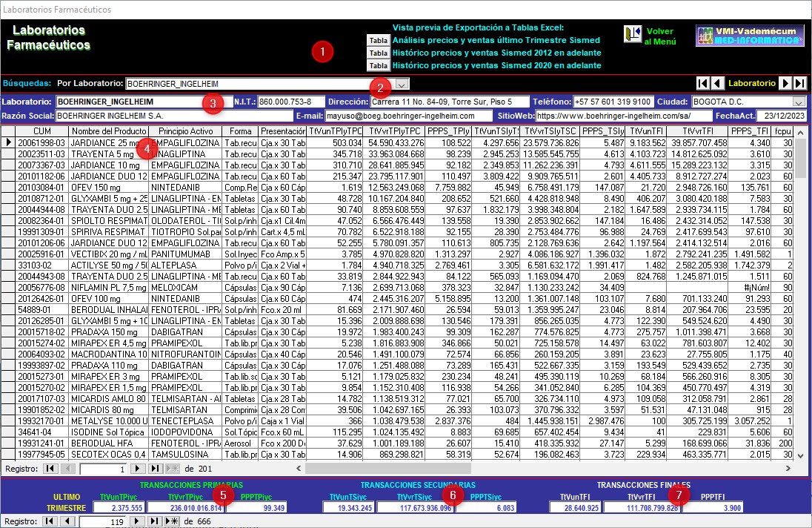
Task: Select CUM cell 19932170-01
Action: click(42, 420)
